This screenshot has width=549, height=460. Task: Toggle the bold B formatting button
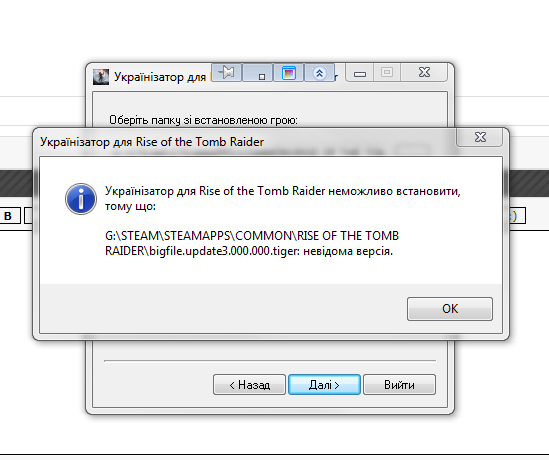8,216
